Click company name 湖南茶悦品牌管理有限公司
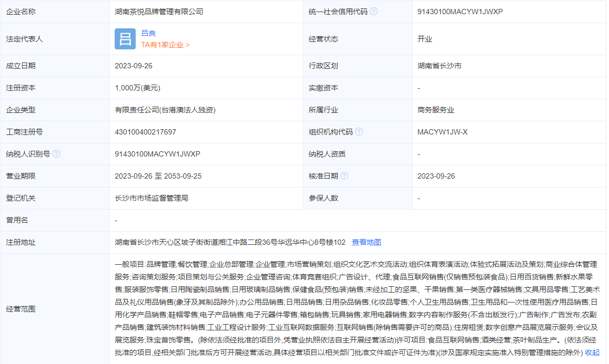 point(159,12)
